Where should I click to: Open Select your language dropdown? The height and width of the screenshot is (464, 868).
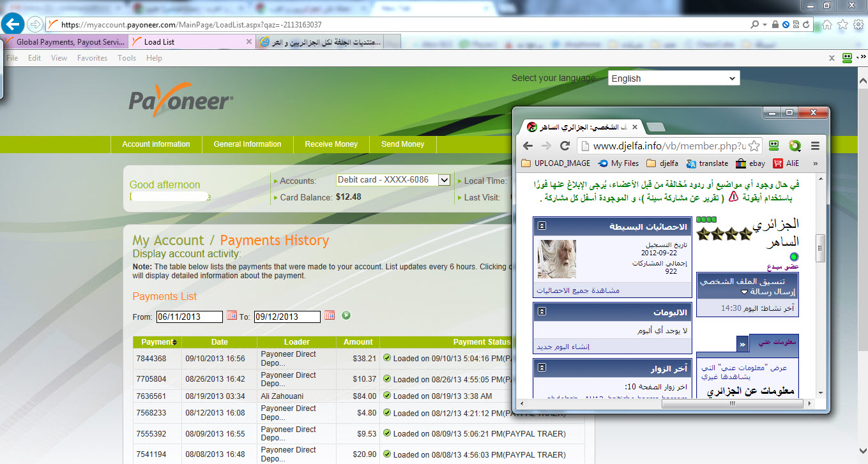coord(673,78)
